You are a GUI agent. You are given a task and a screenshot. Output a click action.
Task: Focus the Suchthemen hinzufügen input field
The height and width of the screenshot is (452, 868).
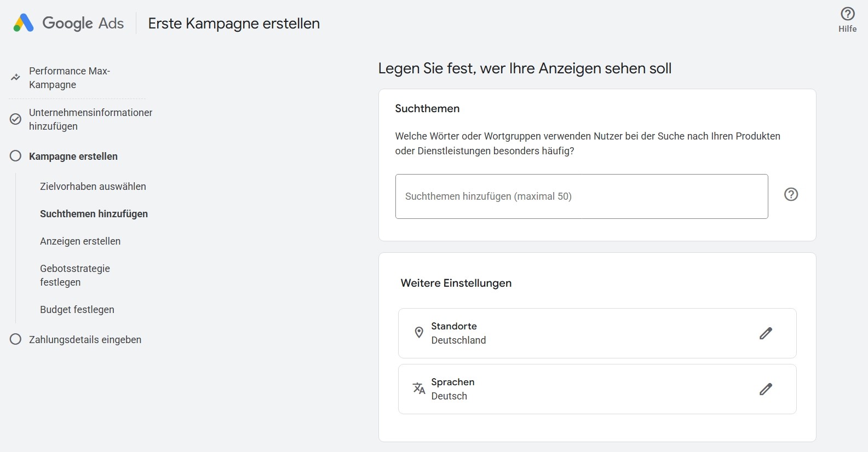click(581, 196)
